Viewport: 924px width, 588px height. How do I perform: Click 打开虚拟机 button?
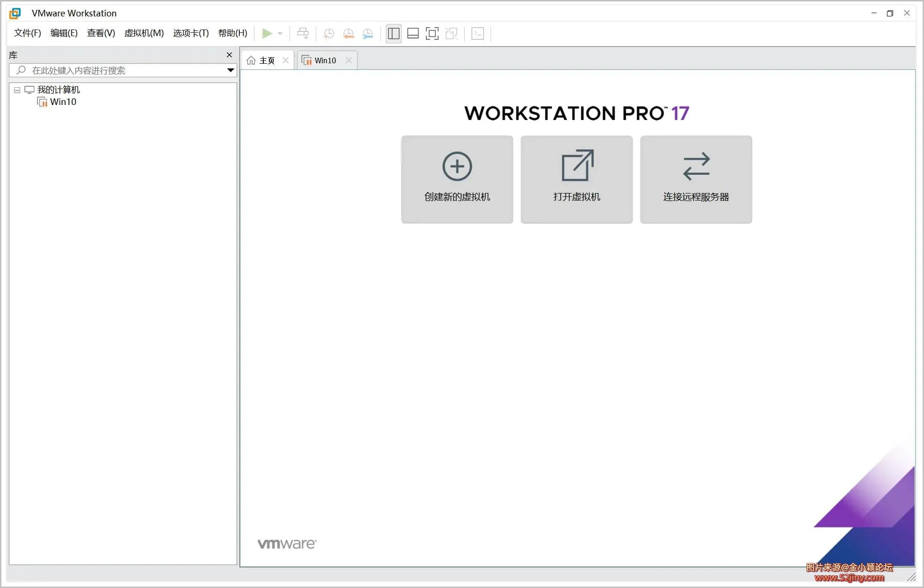576,179
